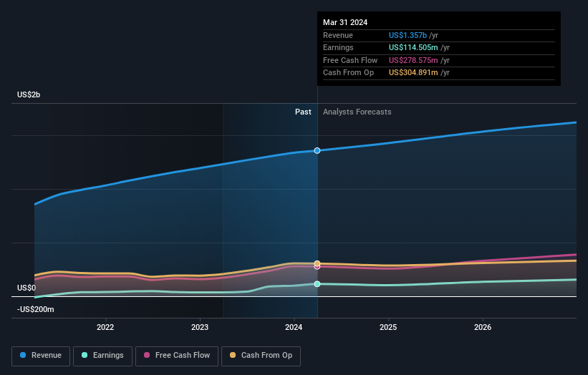Click the Earnings row label in tooltip
Viewport: 588px width, 375px height.
(338, 47)
